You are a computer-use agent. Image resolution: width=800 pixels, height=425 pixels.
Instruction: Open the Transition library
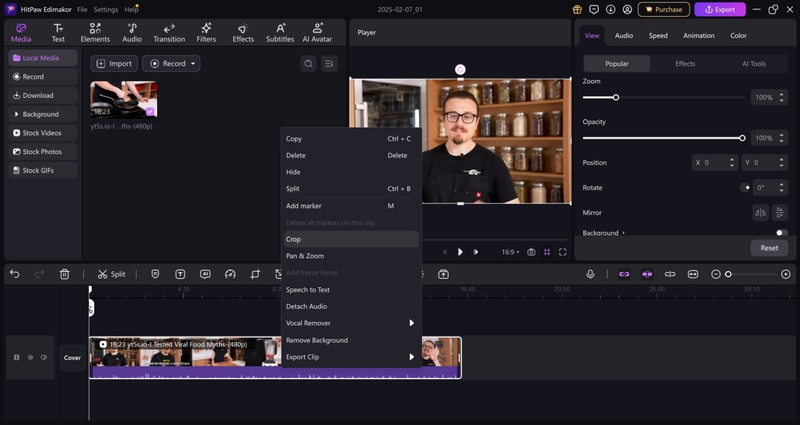[x=169, y=33]
